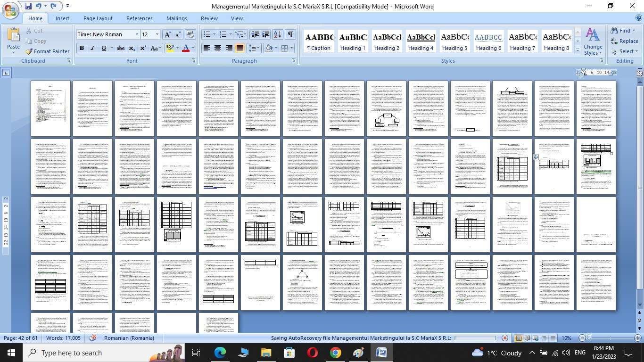644x362 pixels.
Task: Toggle Italic formatting
Action: (x=92, y=48)
